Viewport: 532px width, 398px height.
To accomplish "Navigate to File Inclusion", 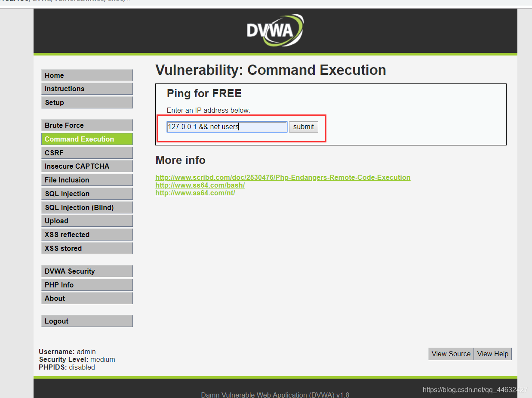I will click(87, 180).
